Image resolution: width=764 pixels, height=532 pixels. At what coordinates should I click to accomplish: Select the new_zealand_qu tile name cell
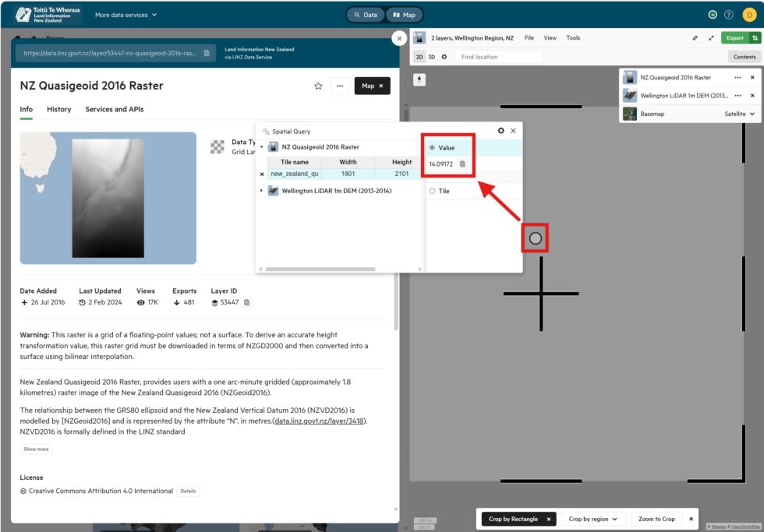295,174
